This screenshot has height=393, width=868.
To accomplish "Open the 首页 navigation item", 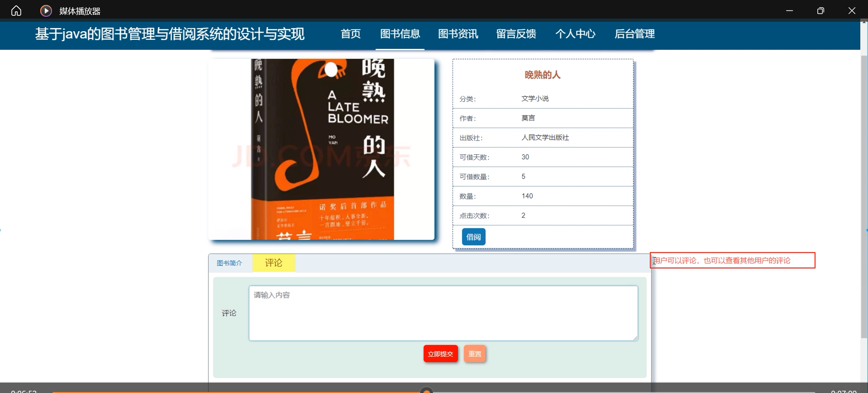I will (350, 34).
